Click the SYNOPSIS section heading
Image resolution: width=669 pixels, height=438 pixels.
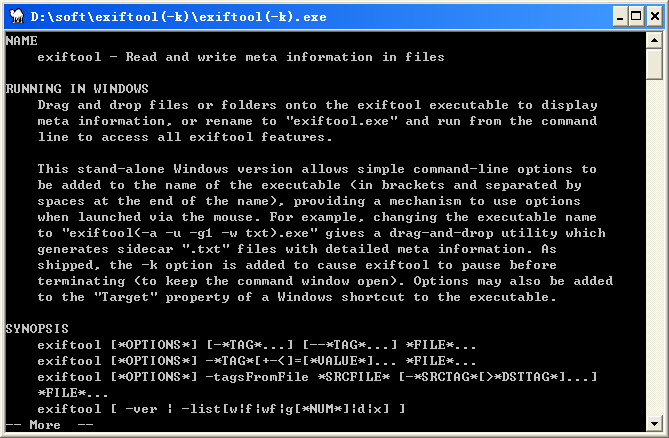tap(38, 328)
